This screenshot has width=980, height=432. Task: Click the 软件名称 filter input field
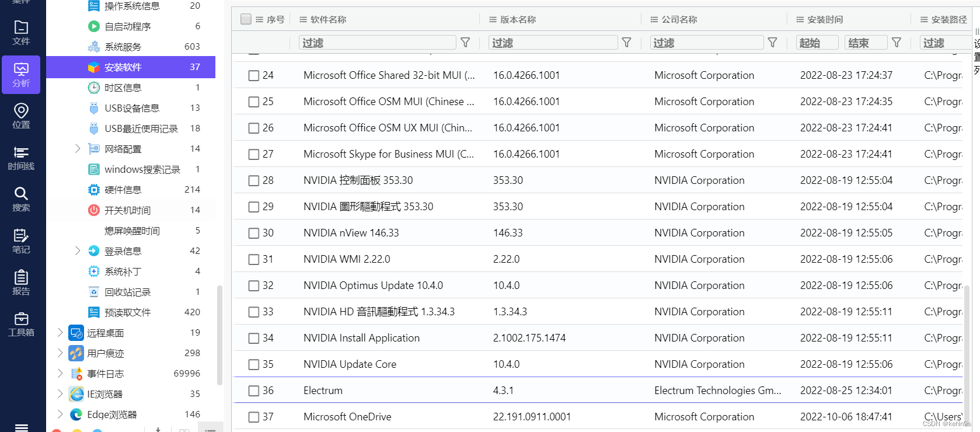pyautogui.click(x=378, y=43)
